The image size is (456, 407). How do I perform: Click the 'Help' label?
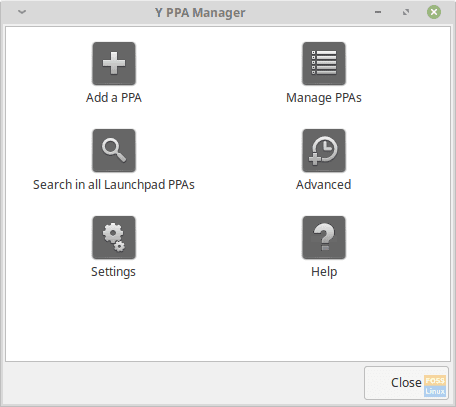pyautogui.click(x=324, y=272)
